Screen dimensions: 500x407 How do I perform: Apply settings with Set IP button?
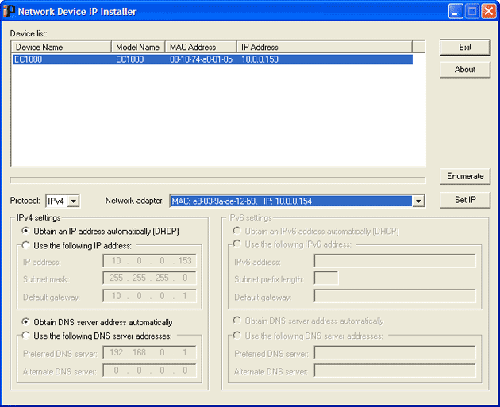[465, 200]
